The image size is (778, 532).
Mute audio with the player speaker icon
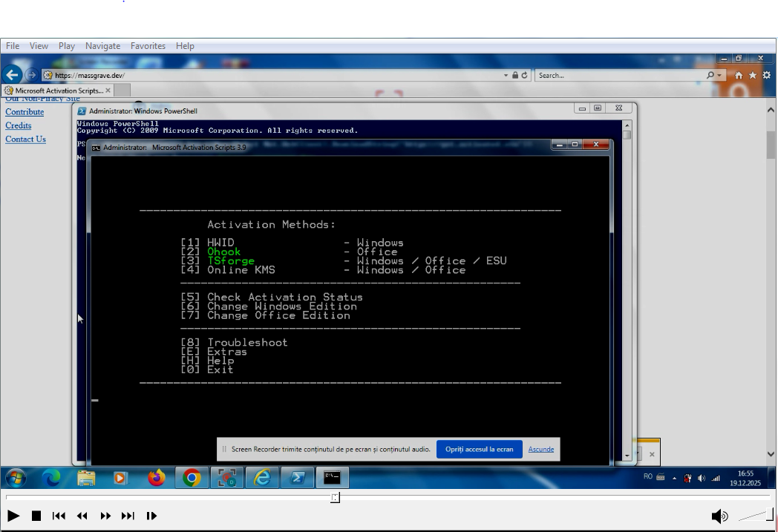tap(719, 516)
